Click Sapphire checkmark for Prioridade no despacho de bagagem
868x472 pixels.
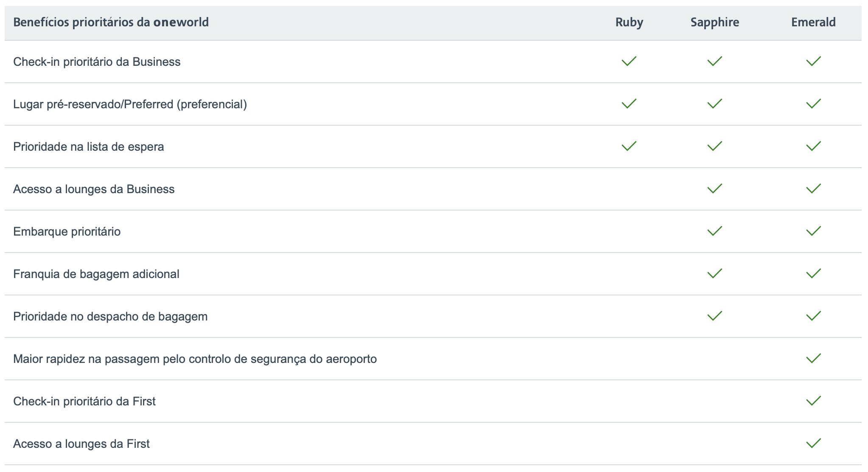click(714, 316)
